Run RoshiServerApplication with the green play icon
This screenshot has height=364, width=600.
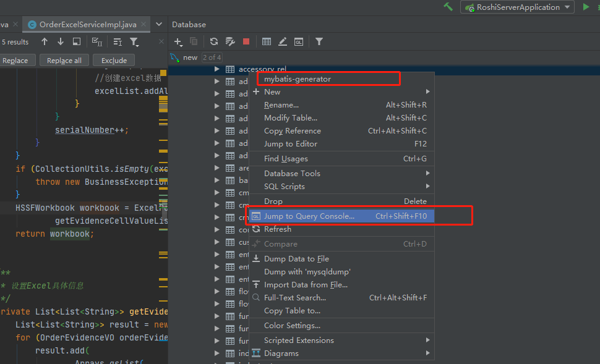pyautogui.click(x=584, y=7)
